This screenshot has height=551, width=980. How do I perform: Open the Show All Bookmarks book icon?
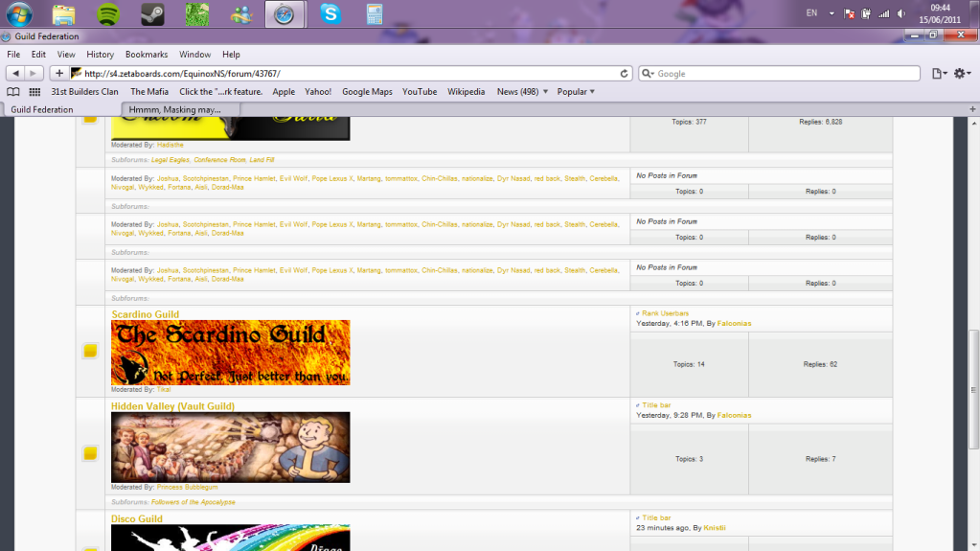[x=13, y=92]
